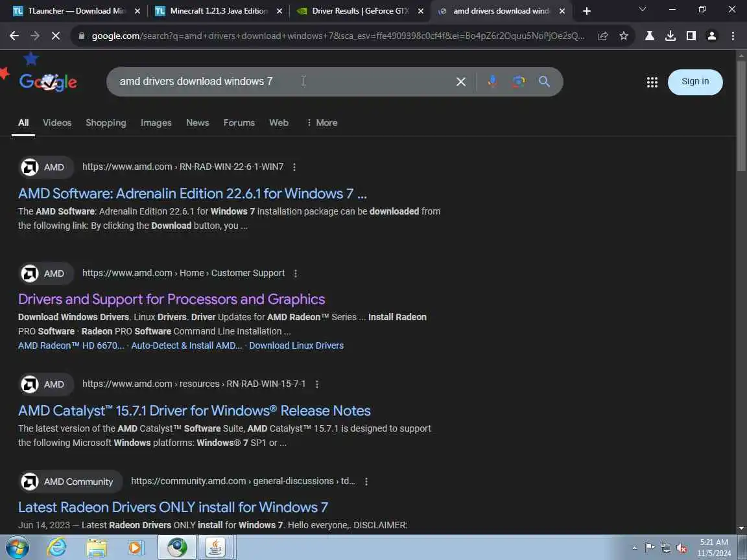Open AMD Software Adrenalin Edition 22.6.1 link
Viewport: 747px width, 560px height.
coord(193,194)
